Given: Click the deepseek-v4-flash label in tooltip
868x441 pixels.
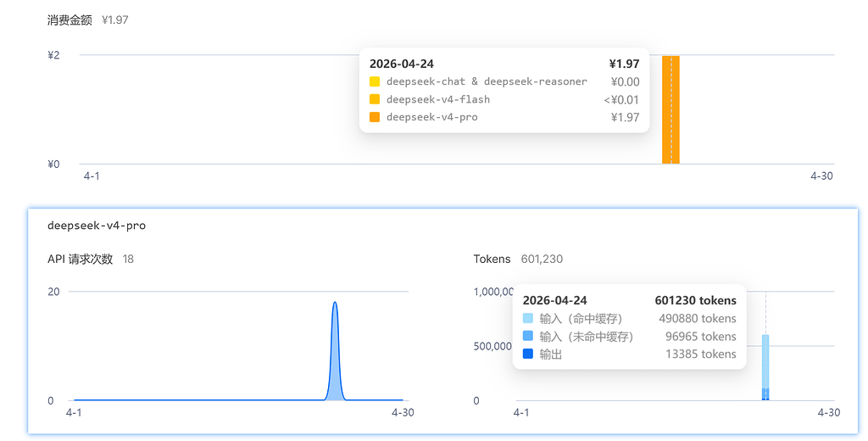Looking at the screenshot, I should click(438, 99).
